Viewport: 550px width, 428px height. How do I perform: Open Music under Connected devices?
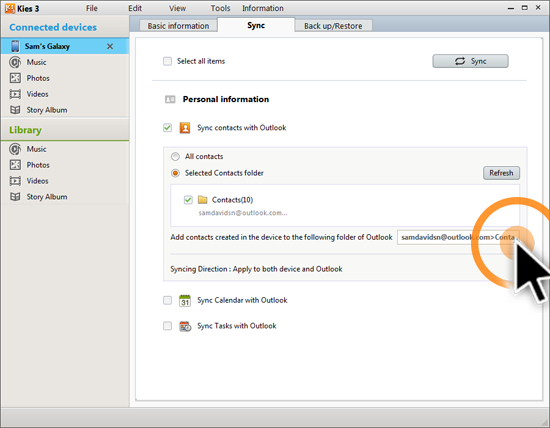[36, 62]
